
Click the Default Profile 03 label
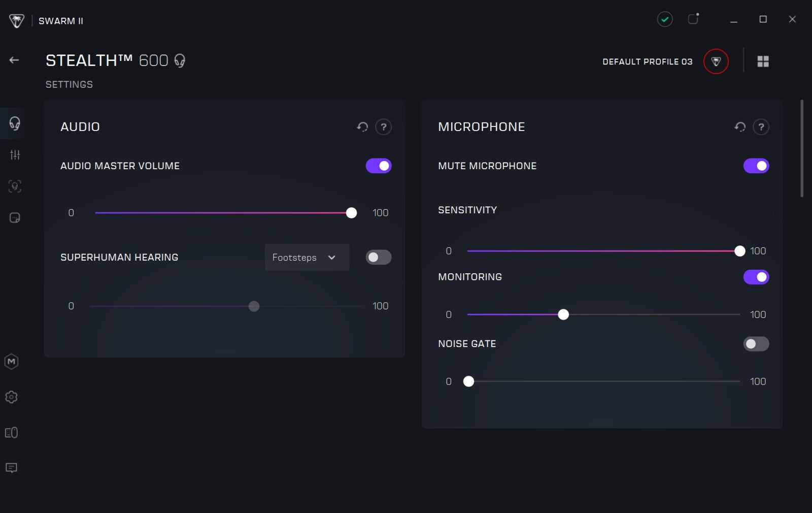[x=647, y=61]
